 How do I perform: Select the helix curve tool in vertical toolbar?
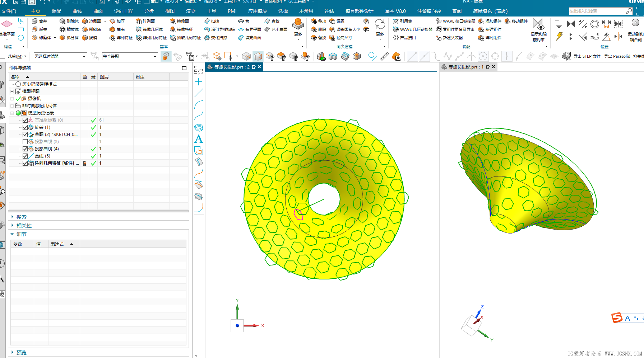[199, 128]
